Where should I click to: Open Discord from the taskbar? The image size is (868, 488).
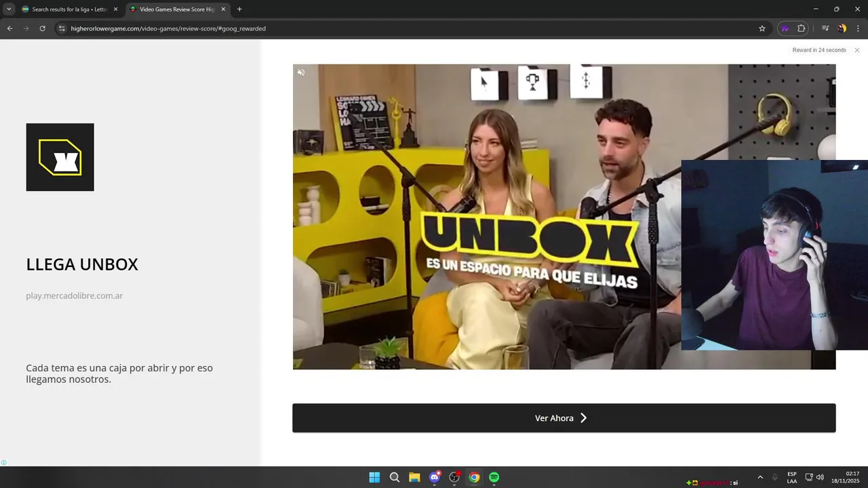pos(435,477)
